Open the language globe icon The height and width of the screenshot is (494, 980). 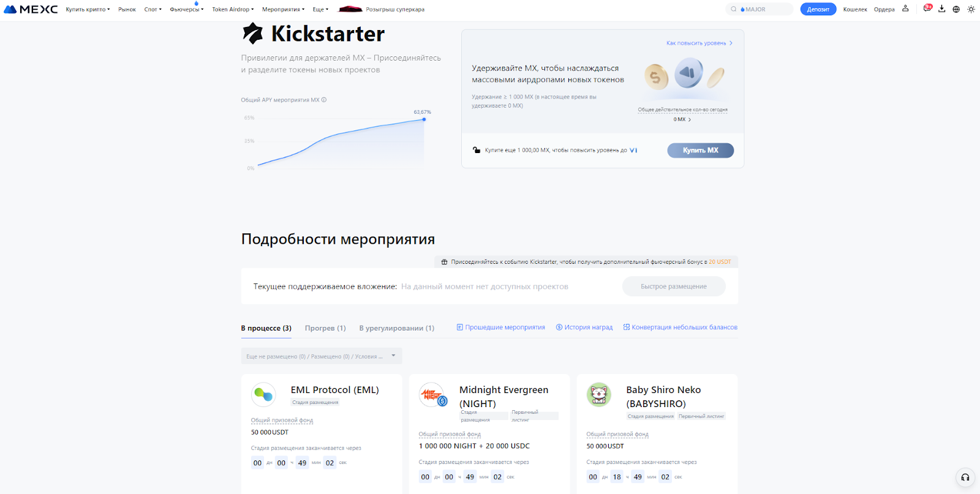[956, 9]
